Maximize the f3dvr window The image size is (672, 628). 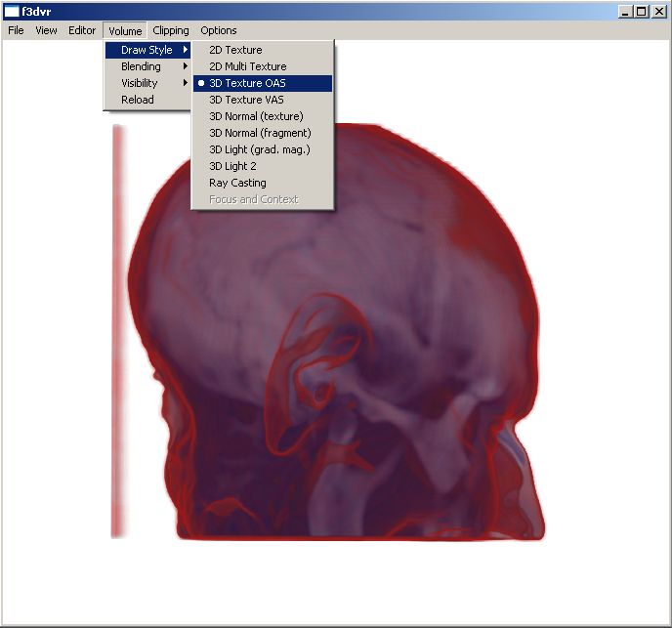641,12
